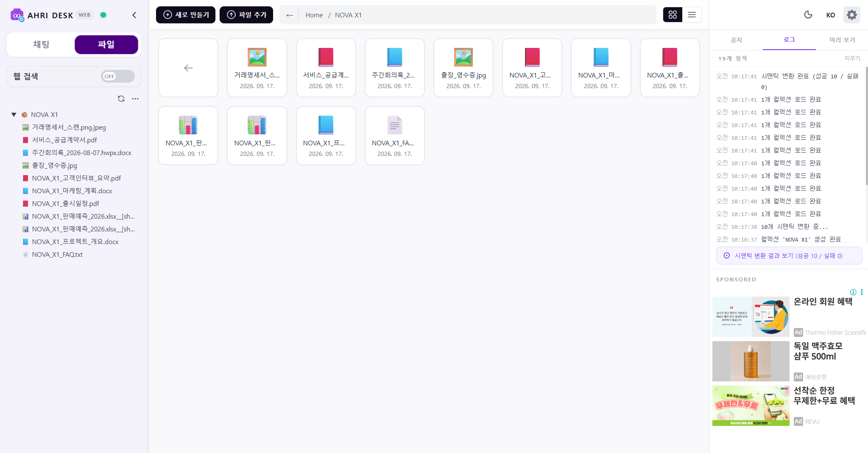The height and width of the screenshot is (453, 868).
Task: Click the ad options vertical dots
Action: pos(862,292)
